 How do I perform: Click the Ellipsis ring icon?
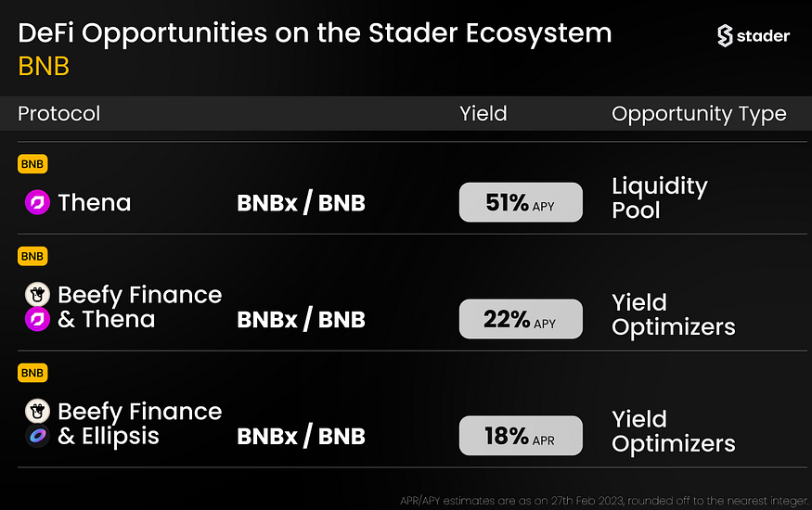37,436
